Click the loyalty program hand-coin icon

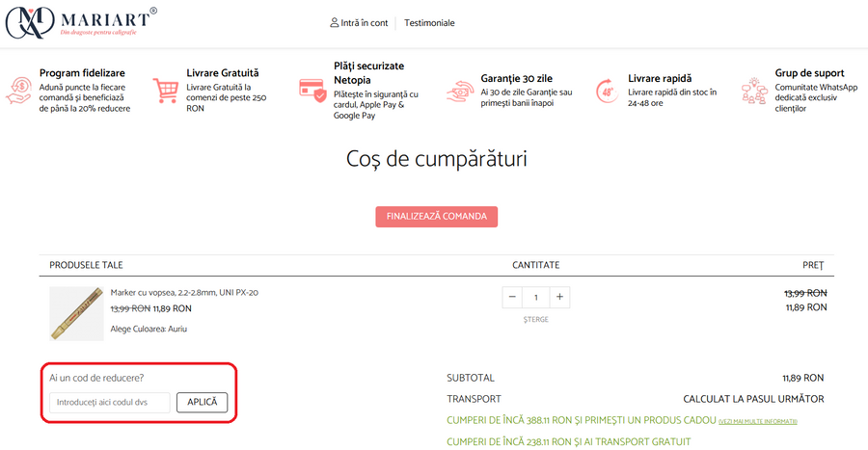[x=19, y=91]
